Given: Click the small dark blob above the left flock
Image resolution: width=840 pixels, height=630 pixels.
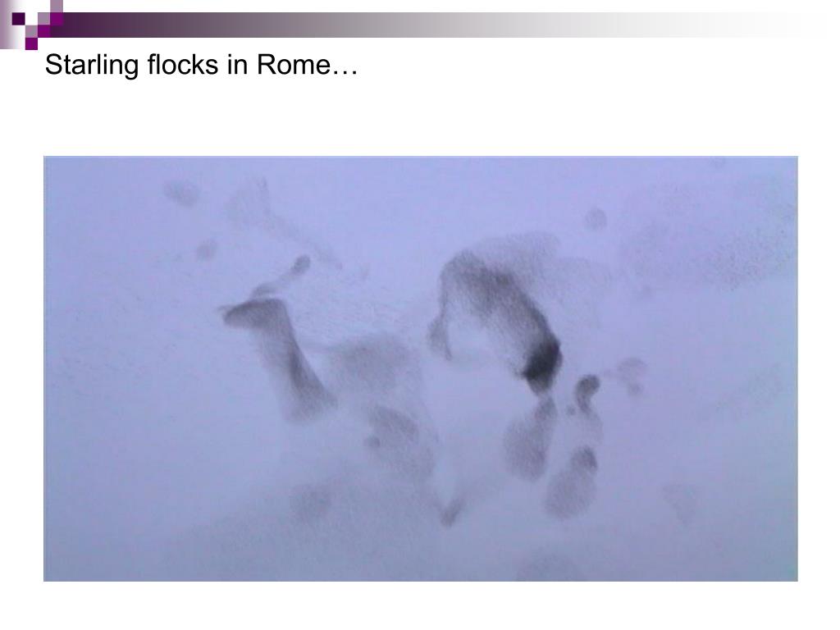Looking at the screenshot, I should click(x=300, y=265).
